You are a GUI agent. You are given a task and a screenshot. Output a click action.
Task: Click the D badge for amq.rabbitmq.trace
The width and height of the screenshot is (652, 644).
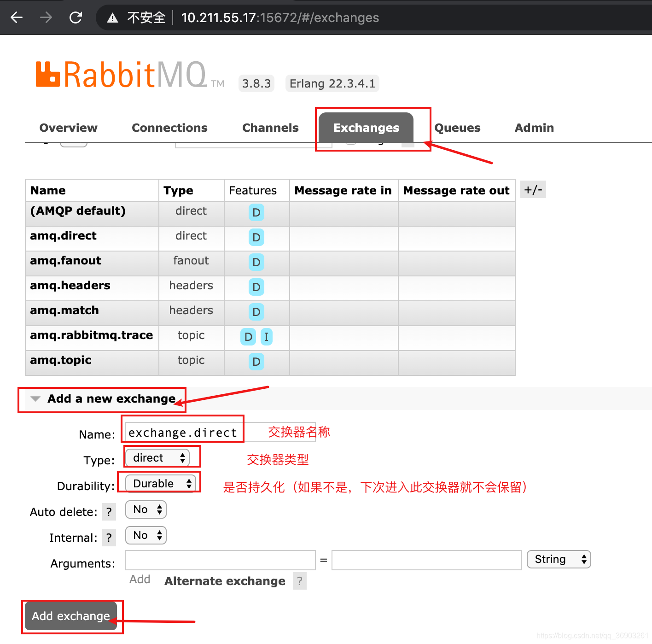[248, 337]
